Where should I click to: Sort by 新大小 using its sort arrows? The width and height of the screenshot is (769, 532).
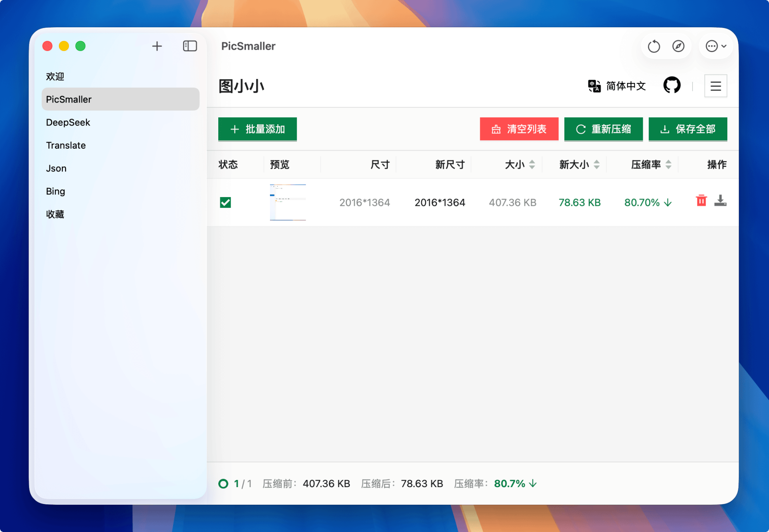tap(596, 164)
